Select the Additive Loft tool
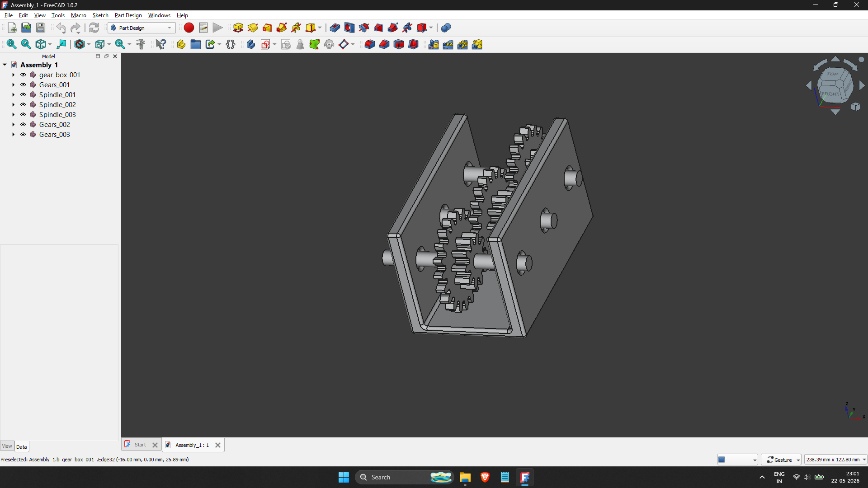 pos(267,28)
